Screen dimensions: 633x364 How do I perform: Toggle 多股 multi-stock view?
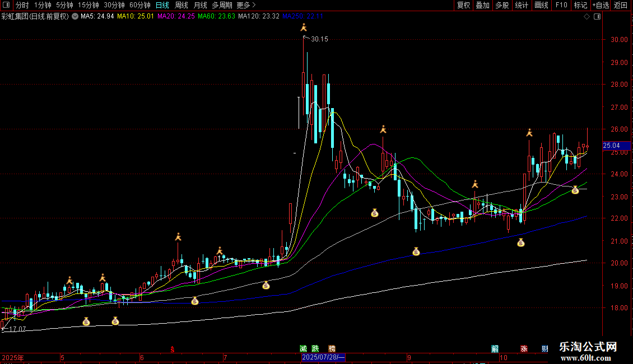point(502,5)
